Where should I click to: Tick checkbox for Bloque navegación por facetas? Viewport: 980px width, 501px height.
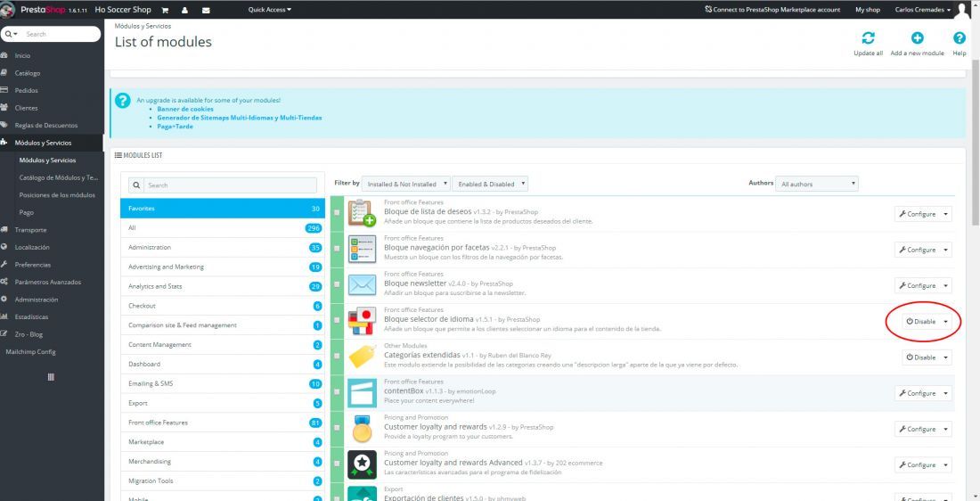coord(338,249)
